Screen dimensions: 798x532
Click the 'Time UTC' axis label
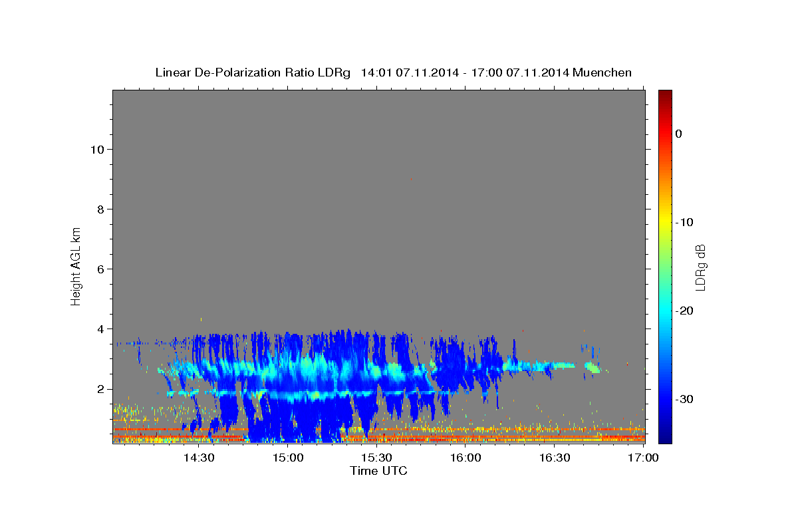coord(378,471)
